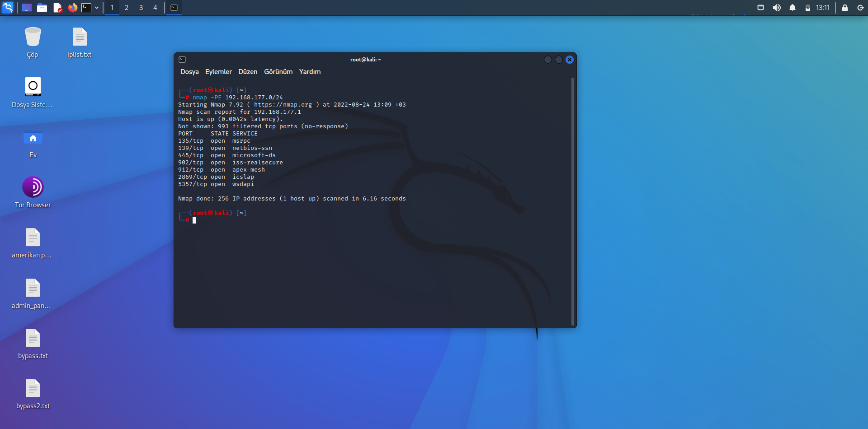The height and width of the screenshot is (429, 868).
Task: Open the Yardım menu
Action: [x=310, y=72]
